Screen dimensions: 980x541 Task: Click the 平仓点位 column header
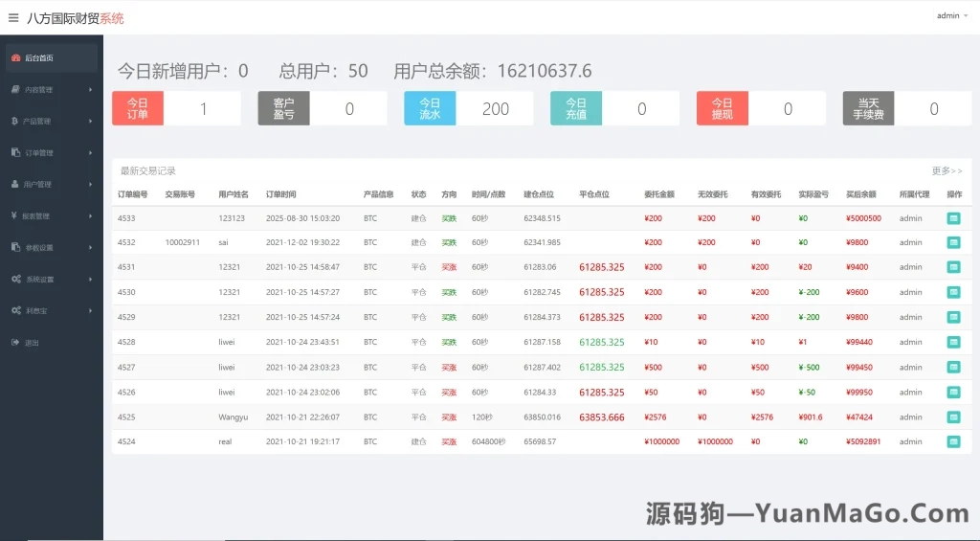[593, 194]
